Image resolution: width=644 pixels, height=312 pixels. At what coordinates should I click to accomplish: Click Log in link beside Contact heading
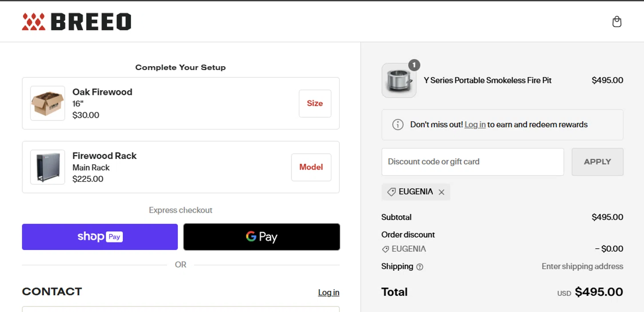(328, 293)
